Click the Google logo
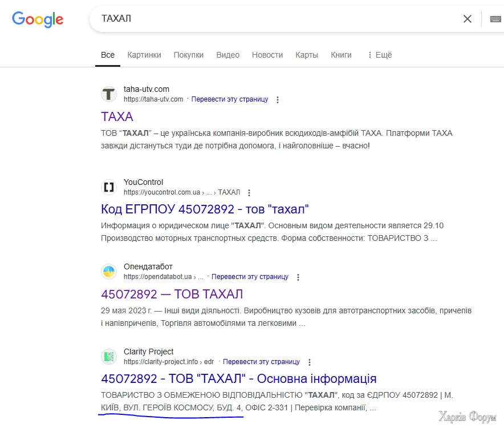 tap(38, 19)
